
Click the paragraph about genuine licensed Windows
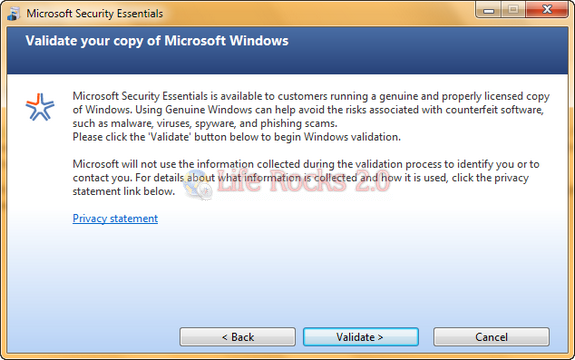point(311,110)
